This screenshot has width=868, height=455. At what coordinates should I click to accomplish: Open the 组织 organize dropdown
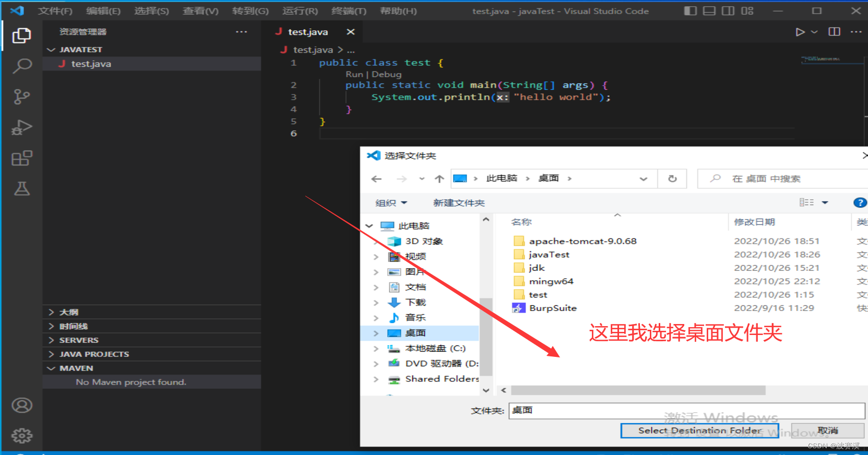(x=391, y=203)
